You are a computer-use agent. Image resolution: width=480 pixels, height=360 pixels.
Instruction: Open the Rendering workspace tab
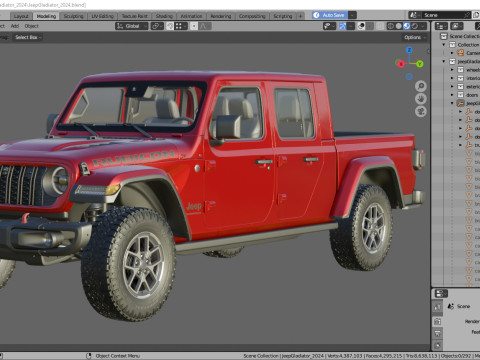pos(220,16)
